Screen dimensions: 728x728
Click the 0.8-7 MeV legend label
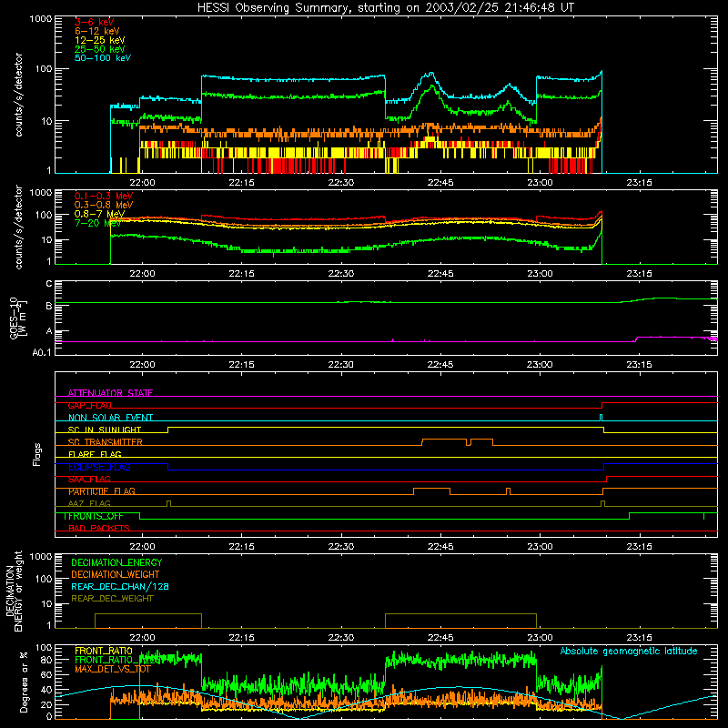pos(99,214)
